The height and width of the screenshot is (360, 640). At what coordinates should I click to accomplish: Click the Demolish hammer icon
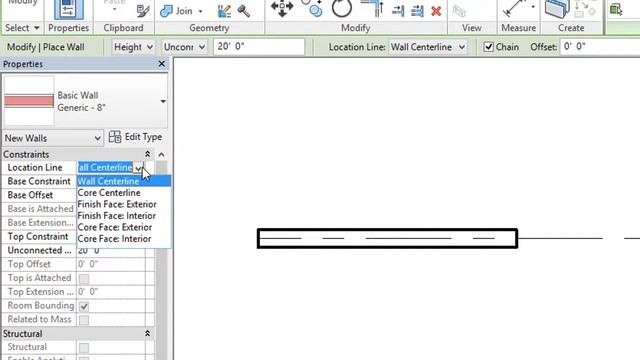coord(244,11)
